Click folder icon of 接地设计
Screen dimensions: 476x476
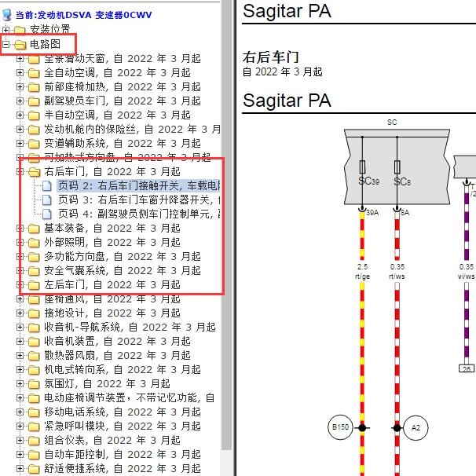(x=34, y=313)
